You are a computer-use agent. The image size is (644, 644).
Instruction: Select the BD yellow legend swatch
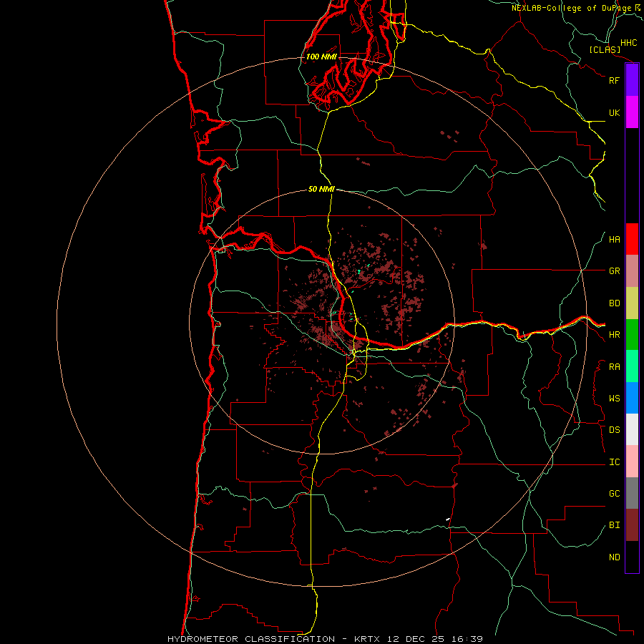click(x=632, y=303)
